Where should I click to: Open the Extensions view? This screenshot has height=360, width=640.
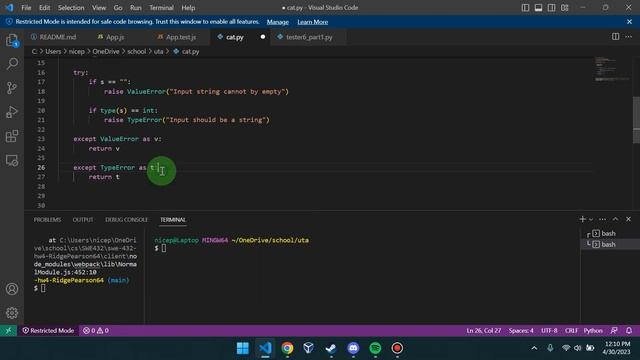pos(12,136)
